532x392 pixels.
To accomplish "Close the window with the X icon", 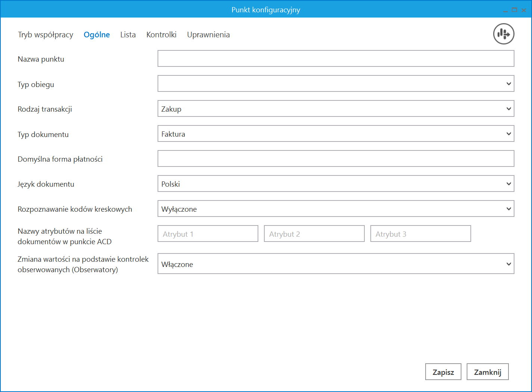I will coord(524,10).
